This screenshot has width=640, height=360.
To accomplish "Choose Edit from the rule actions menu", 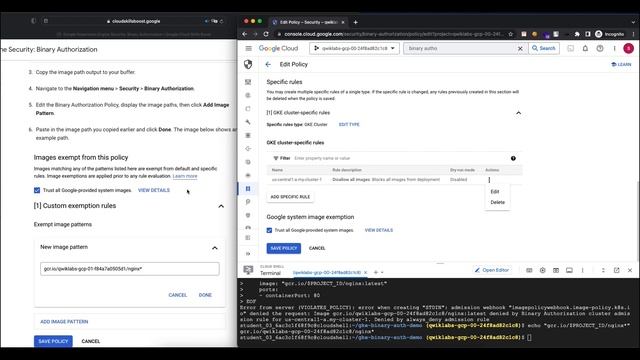I will [495, 191].
